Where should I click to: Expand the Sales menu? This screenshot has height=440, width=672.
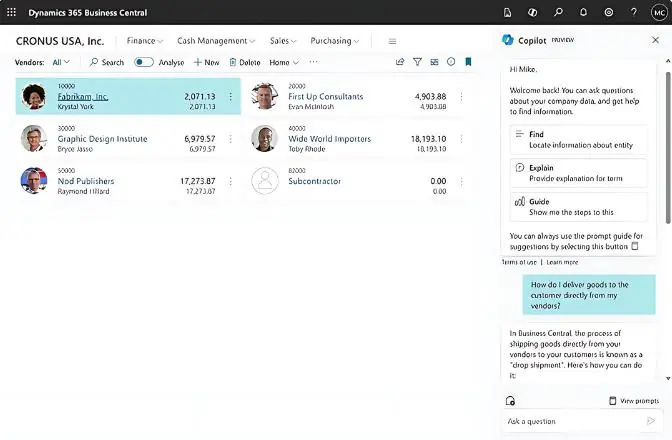[x=283, y=41]
